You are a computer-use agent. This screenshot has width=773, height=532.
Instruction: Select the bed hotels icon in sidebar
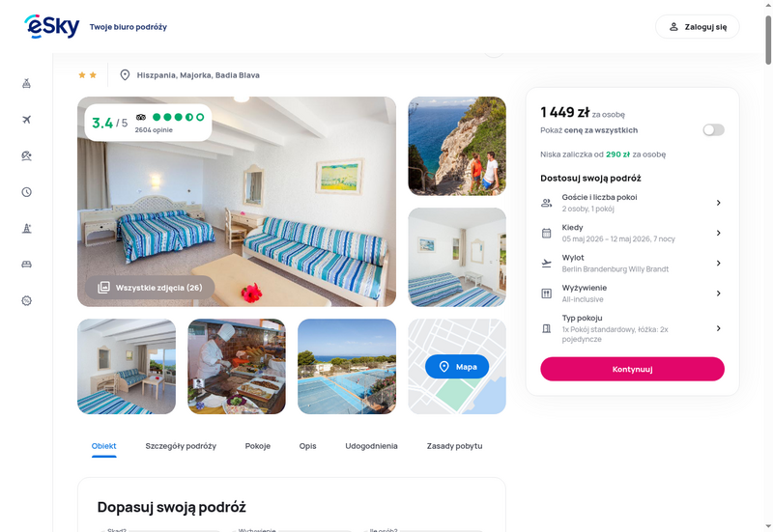pos(27,265)
